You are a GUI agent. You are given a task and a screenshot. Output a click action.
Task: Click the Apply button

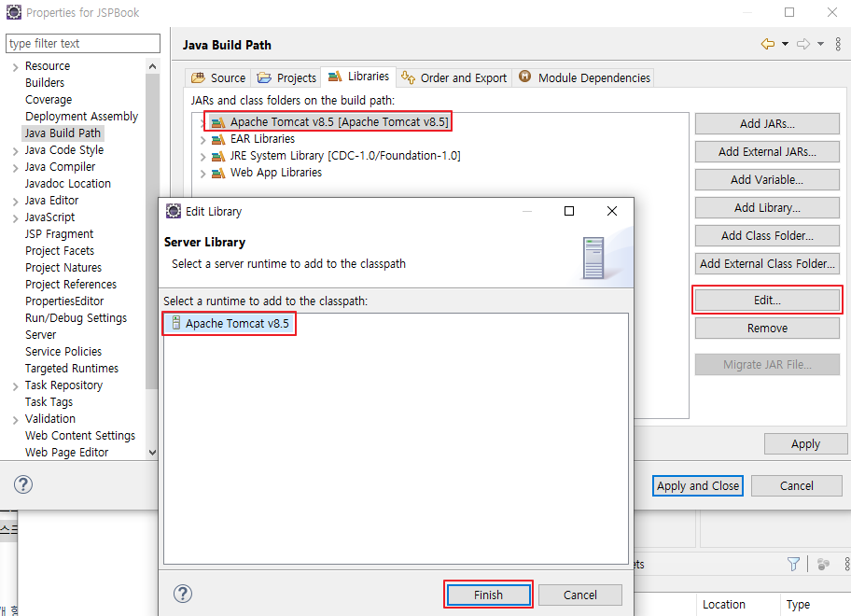pos(805,444)
